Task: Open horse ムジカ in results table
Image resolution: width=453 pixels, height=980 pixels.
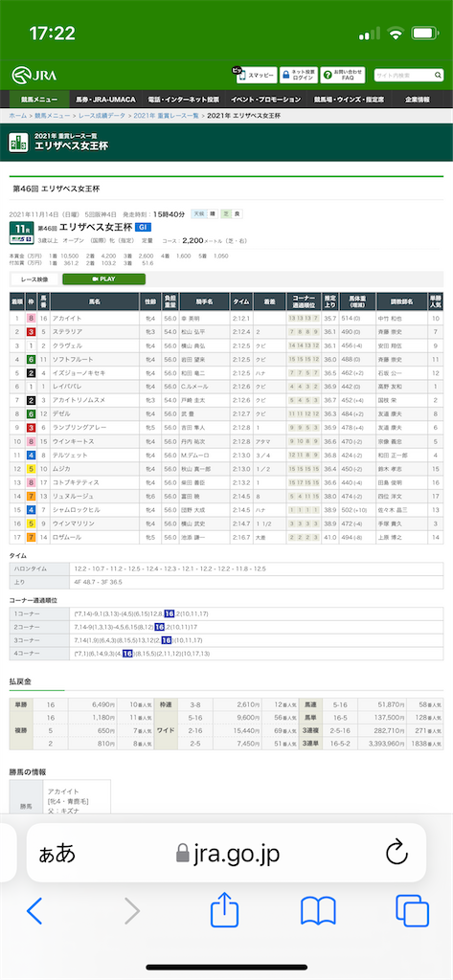Action: click(x=61, y=469)
